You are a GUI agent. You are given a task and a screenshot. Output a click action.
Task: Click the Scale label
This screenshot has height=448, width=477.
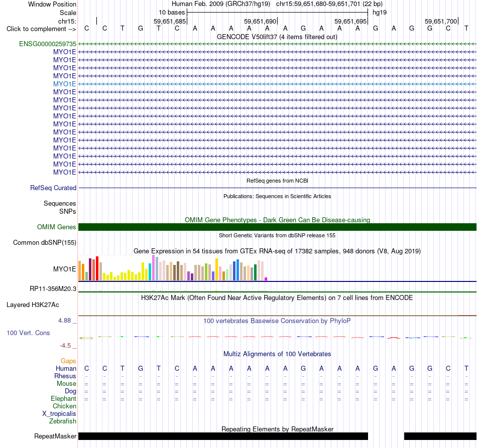point(68,13)
